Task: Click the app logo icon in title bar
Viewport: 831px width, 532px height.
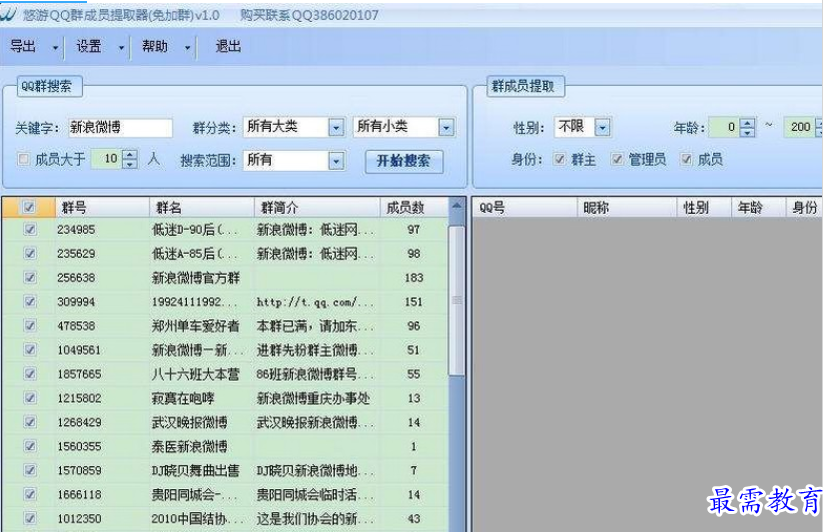Action: 8,14
